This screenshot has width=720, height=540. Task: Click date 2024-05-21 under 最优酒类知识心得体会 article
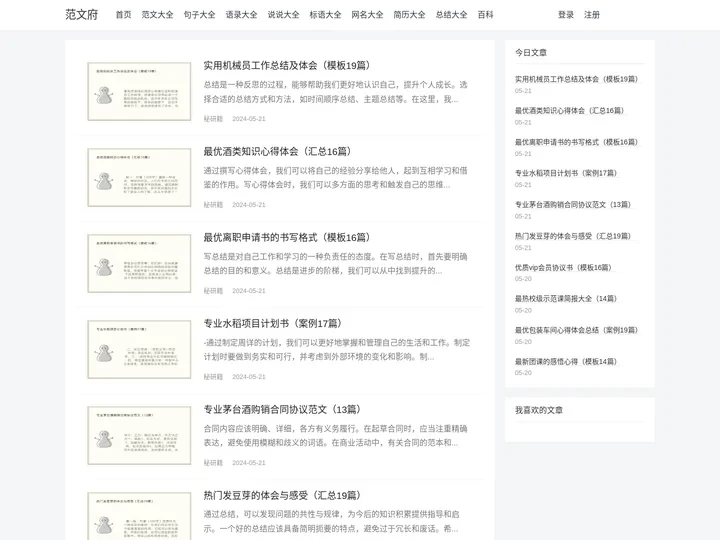click(x=249, y=205)
